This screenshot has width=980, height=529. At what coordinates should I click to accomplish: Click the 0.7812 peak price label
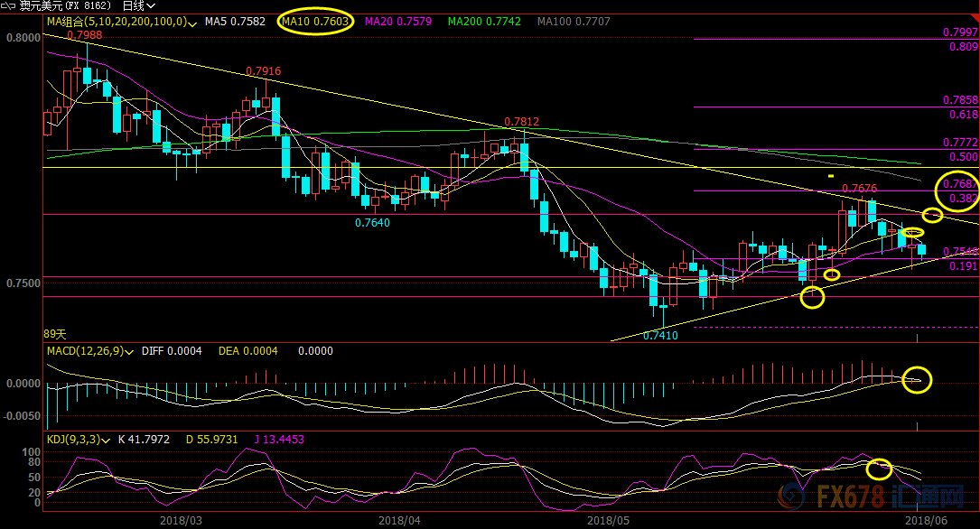tap(521, 122)
